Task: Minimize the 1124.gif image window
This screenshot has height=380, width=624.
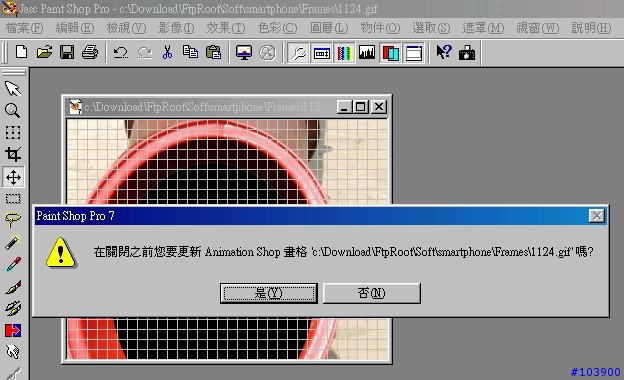Action: (344, 107)
